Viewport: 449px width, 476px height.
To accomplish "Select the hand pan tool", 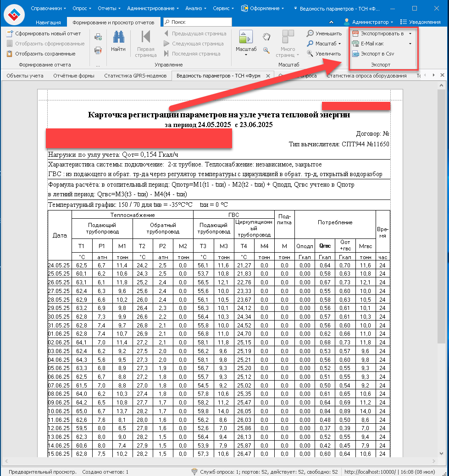I will (x=266, y=37).
